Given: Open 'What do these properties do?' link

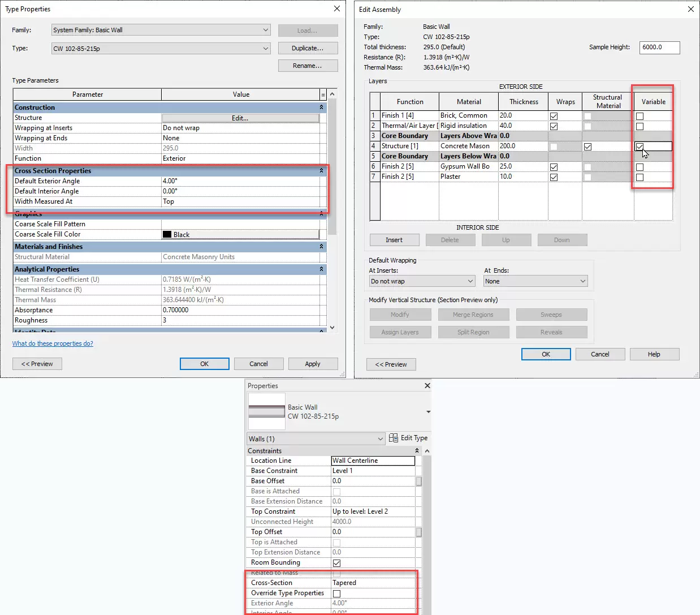Looking at the screenshot, I should click(53, 343).
